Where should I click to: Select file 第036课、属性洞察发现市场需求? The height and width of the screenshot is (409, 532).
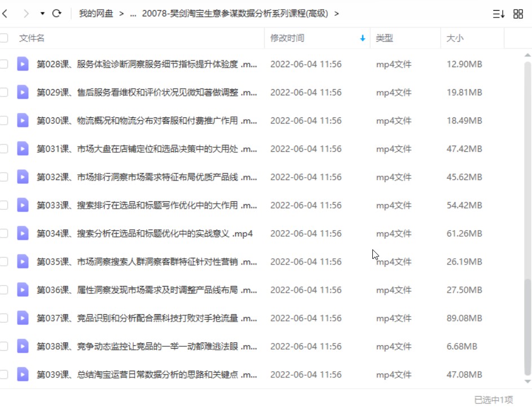coord(147,290)
